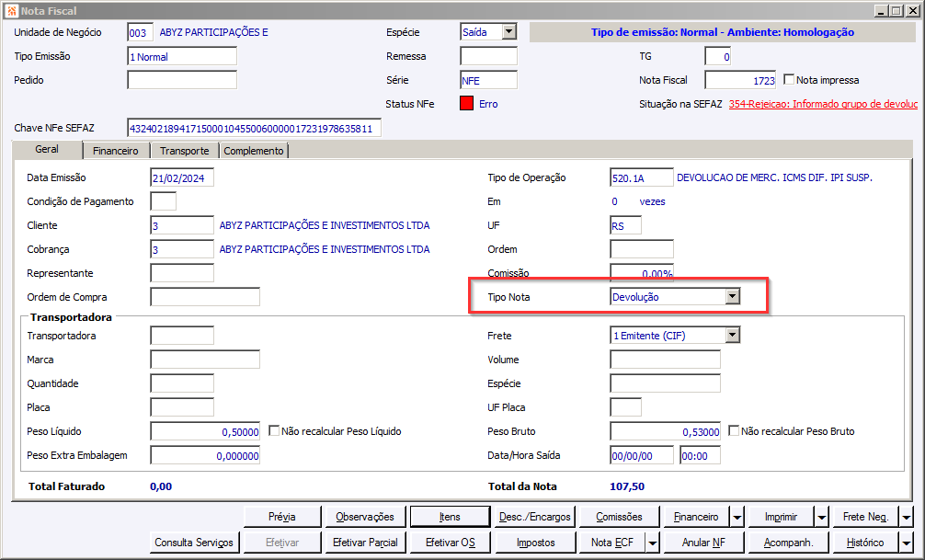Expand the arrow beside Financeiro button
The height and width of the screenshot is (560, 925).
(737, 517)
